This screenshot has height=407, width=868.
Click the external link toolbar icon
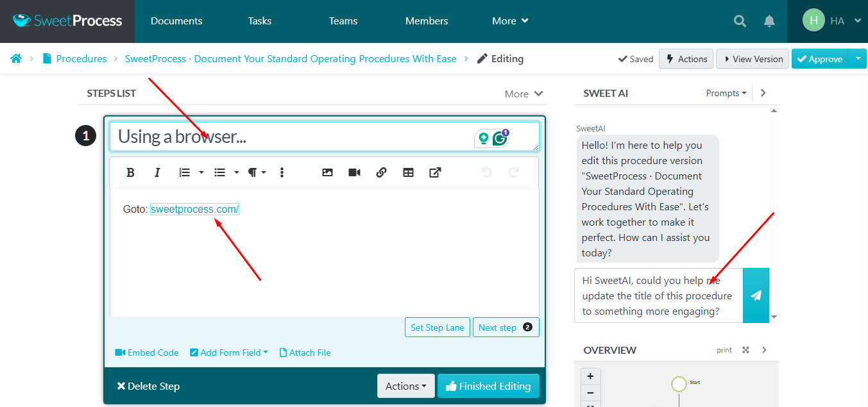(x=435, y=172)
